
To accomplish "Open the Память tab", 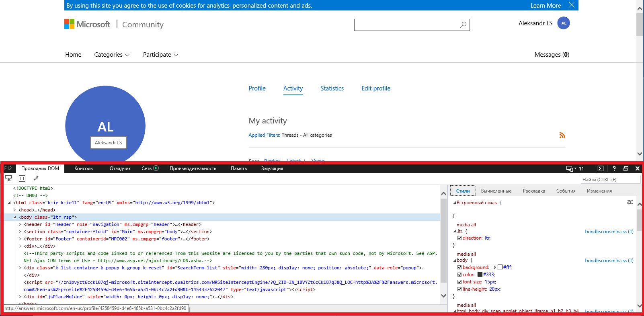I will 239,168.
